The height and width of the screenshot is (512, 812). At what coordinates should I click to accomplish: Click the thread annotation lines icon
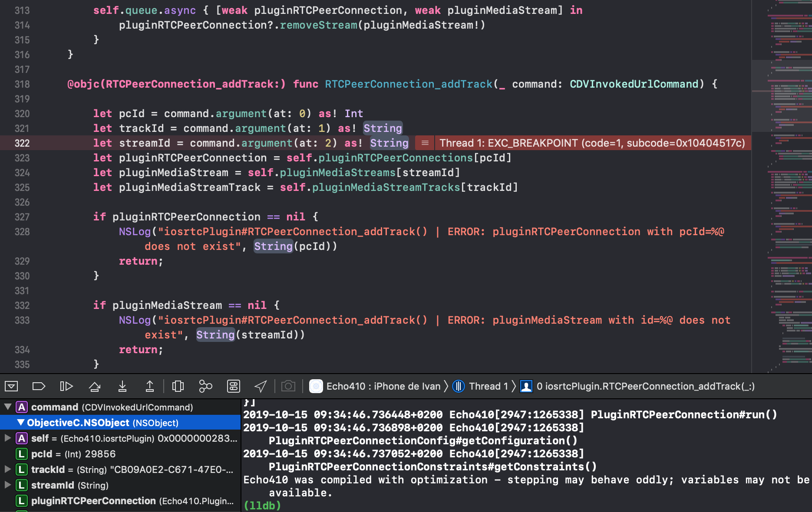click(425, 143)
